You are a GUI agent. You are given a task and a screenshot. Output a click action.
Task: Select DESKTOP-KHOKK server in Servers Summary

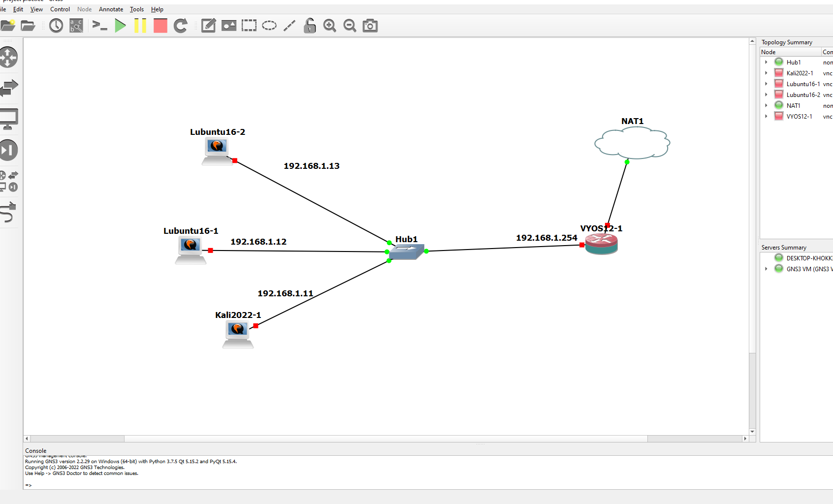[x=797, y=258]
